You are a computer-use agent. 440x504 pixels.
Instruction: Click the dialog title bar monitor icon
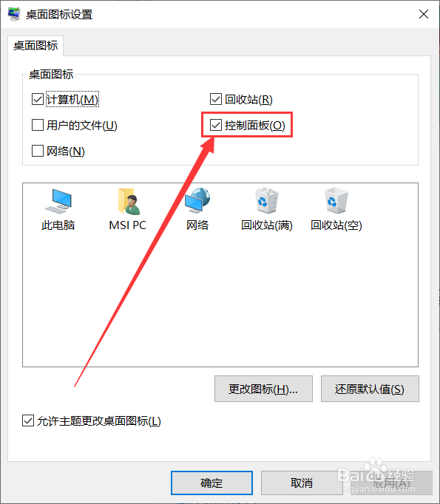point(13,14)
